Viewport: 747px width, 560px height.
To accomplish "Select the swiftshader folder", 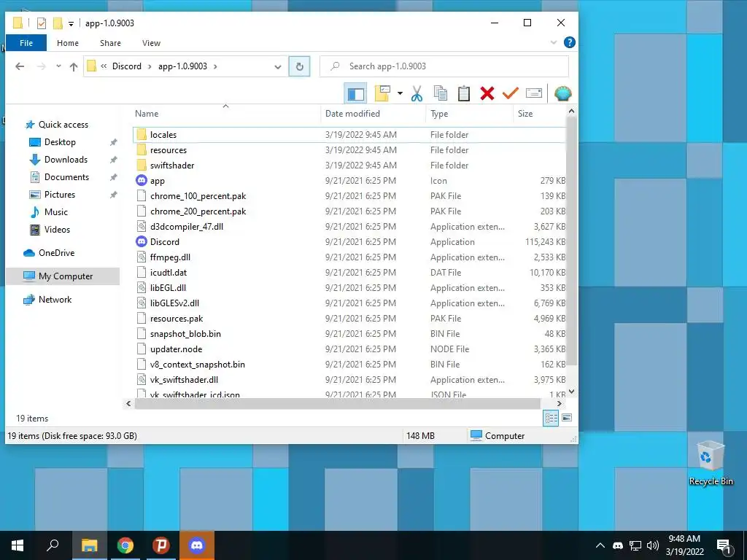I will (x=349, y=166).
